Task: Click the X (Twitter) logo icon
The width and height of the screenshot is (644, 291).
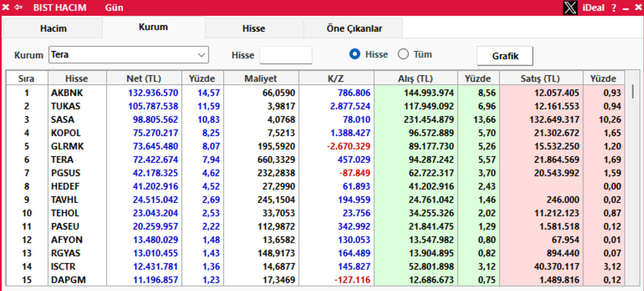Action: pyautogui.click(x=570, y=8)
